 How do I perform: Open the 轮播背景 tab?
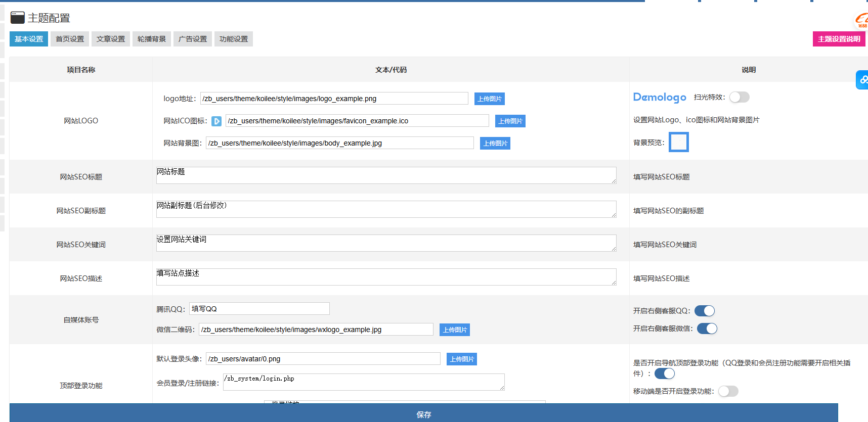[x=152, y=39]
